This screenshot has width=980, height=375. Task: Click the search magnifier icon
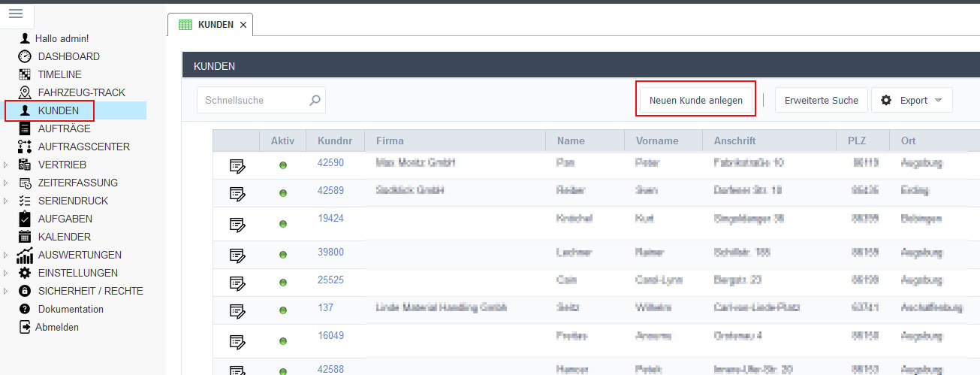pos(315,100)
